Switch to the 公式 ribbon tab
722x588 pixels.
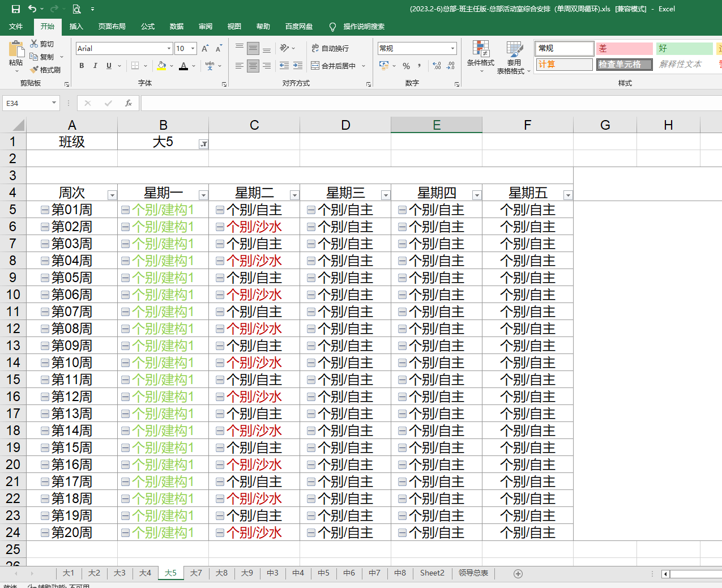(148, 27)
